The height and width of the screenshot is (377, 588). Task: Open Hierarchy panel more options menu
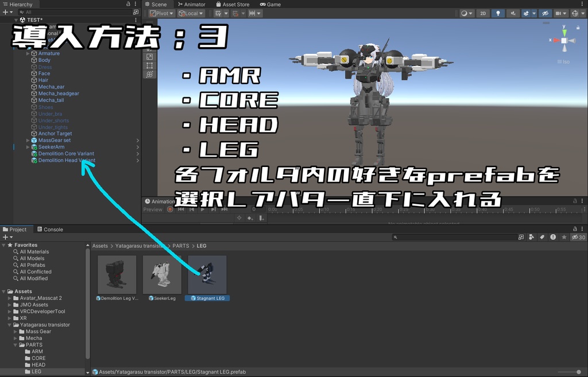click(136, 4)
